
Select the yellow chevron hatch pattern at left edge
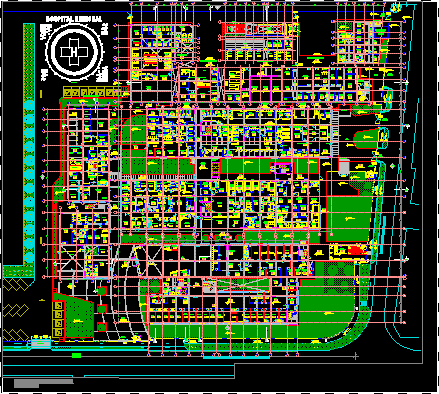[15, 310]
